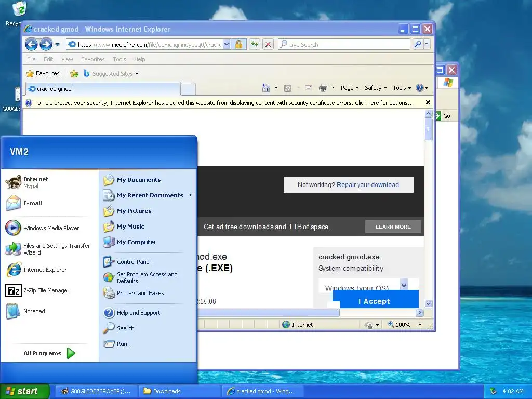532x399 pixels.
Task: Launch Windows Media Player
Action: click(x=50, y=228)
